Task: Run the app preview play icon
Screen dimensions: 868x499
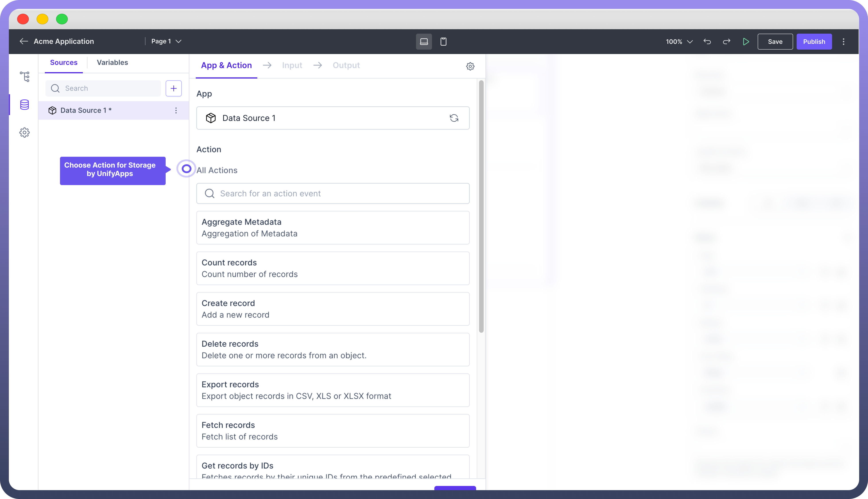Action: pos(746,42)
